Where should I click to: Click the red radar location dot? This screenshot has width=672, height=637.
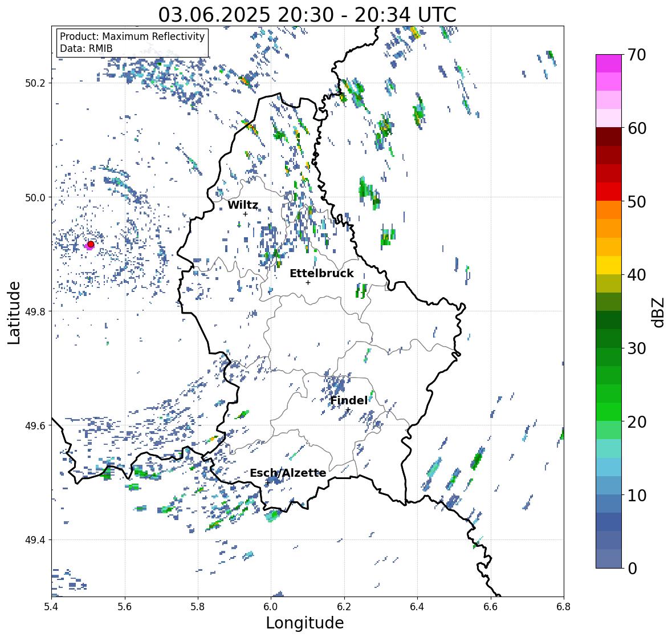point(91,244)
